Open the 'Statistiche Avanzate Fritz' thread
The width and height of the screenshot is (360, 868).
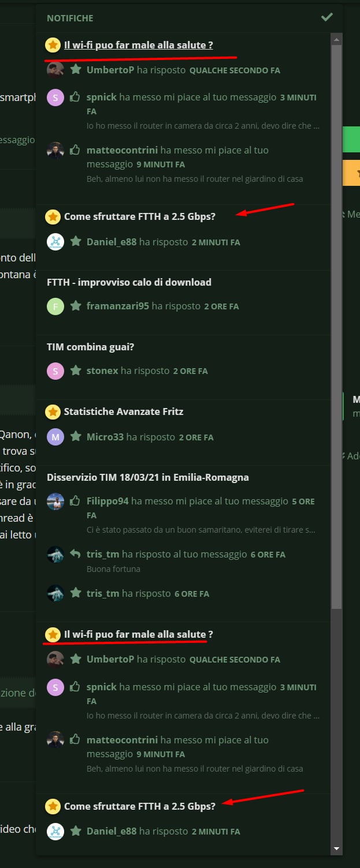[124, 411]
